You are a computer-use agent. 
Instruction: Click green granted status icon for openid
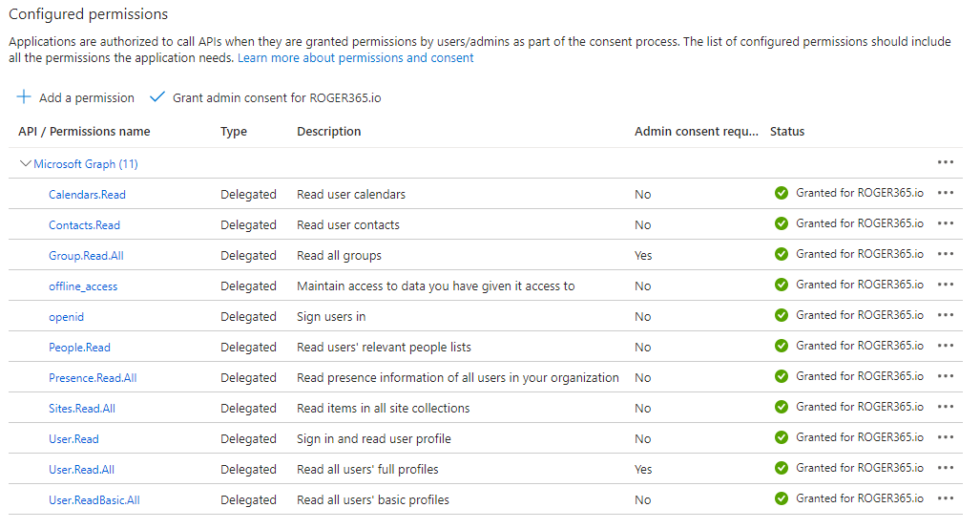coord(782,315)
